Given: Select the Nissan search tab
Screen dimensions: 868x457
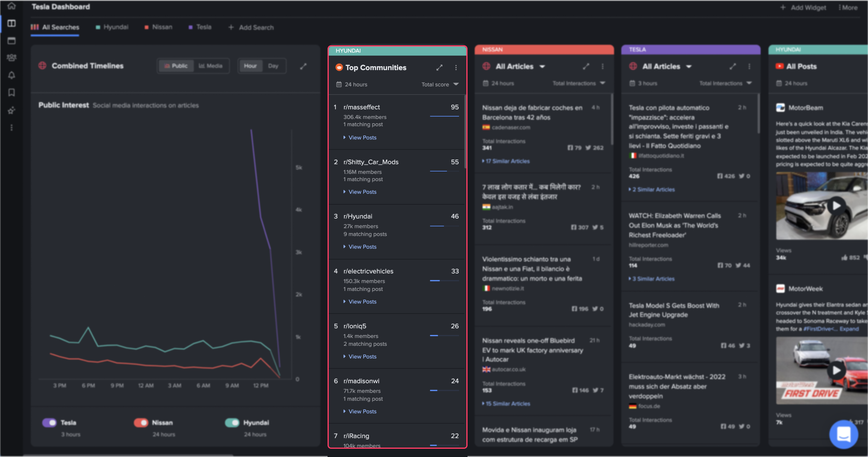Looking at the screenshot, I should pos(158,27).
